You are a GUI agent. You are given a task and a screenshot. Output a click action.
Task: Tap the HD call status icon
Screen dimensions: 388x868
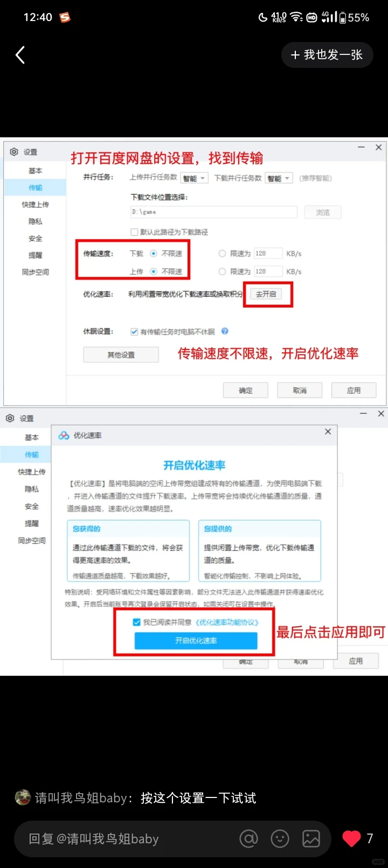coord(311,18)
